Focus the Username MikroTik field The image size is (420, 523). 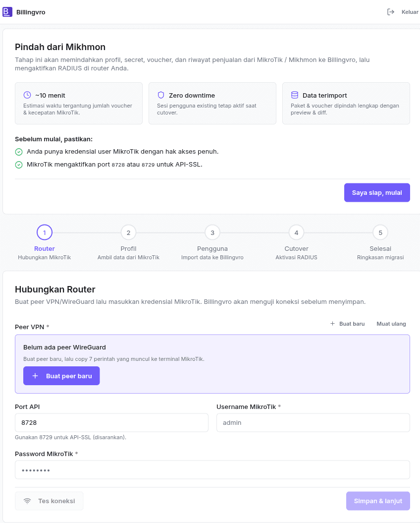314,422
